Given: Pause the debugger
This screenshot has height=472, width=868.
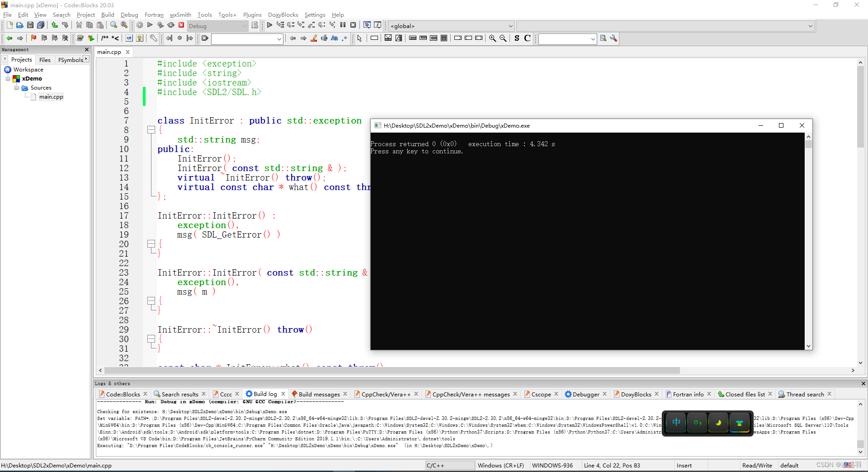Looking at the screenshot, I should pos(343,25).
